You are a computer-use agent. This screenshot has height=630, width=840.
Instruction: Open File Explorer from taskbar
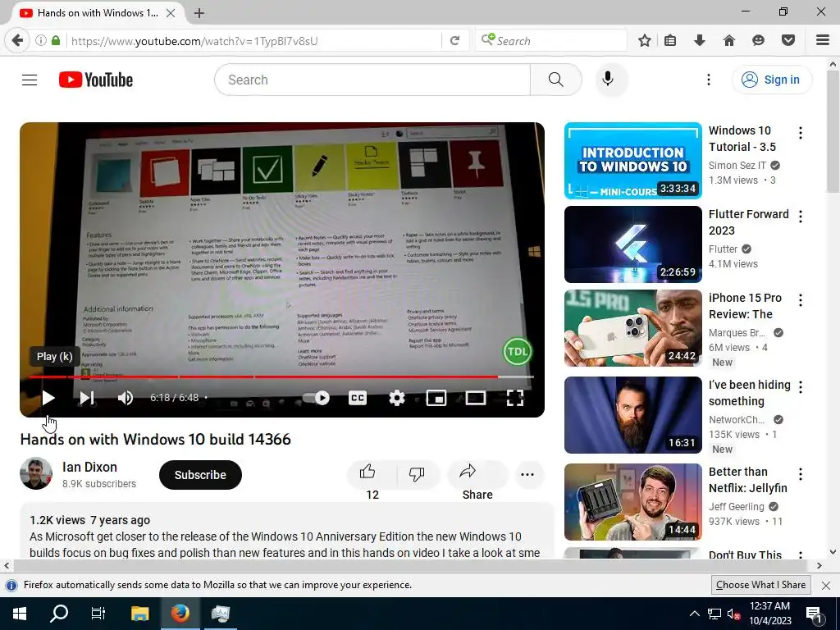(x=139, y=614)
